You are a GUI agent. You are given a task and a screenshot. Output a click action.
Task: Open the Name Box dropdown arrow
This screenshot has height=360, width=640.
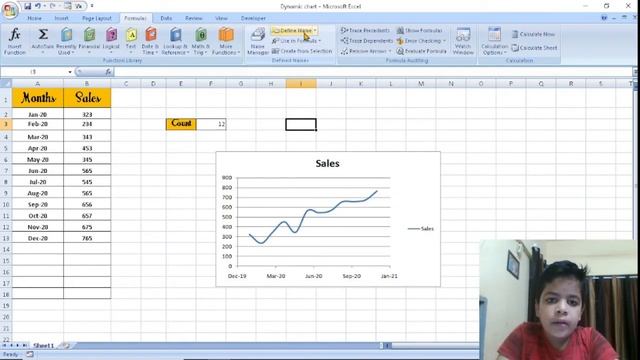[x=70, y=72]
